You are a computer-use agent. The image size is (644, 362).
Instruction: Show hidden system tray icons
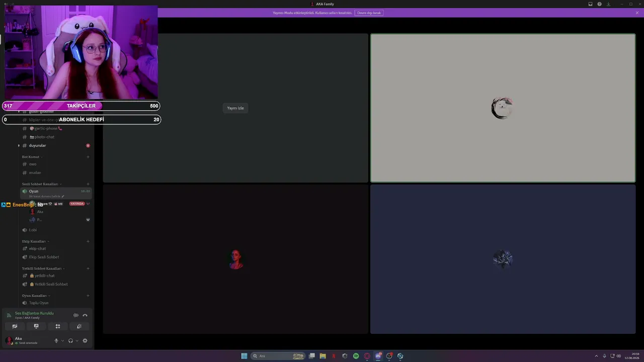597,356
